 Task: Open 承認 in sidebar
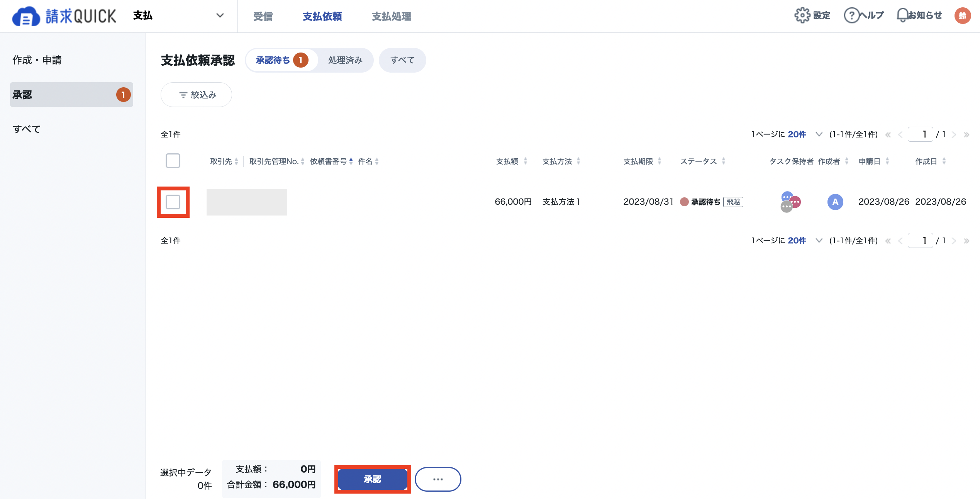tap(71, 95)
